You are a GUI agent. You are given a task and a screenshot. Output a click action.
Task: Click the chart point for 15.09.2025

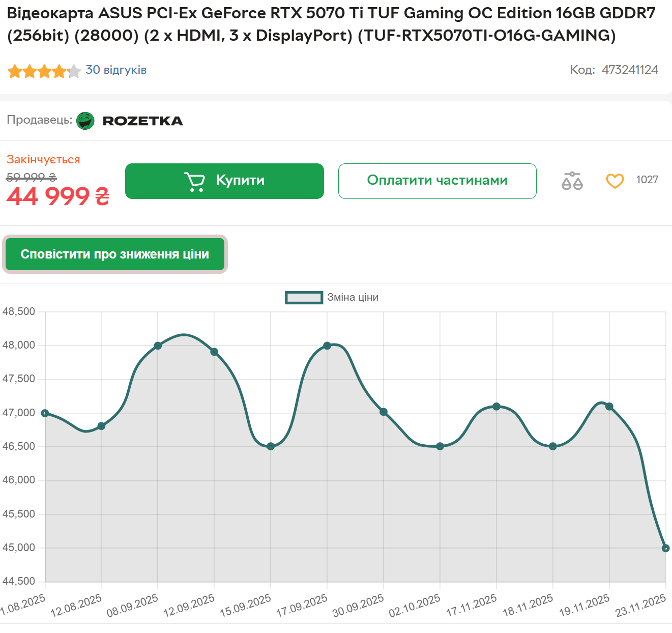pyautogui.click(x=271, y=446)
